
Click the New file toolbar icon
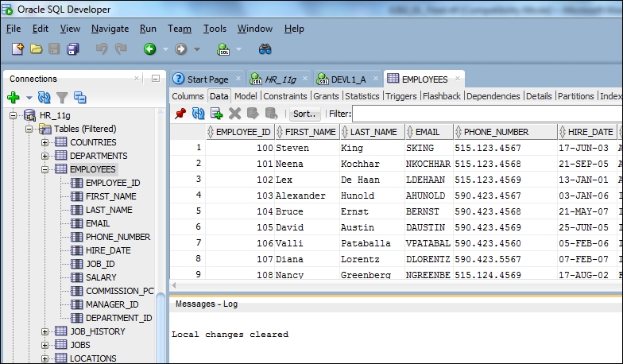pyautogui.click(x=17, y=49)
